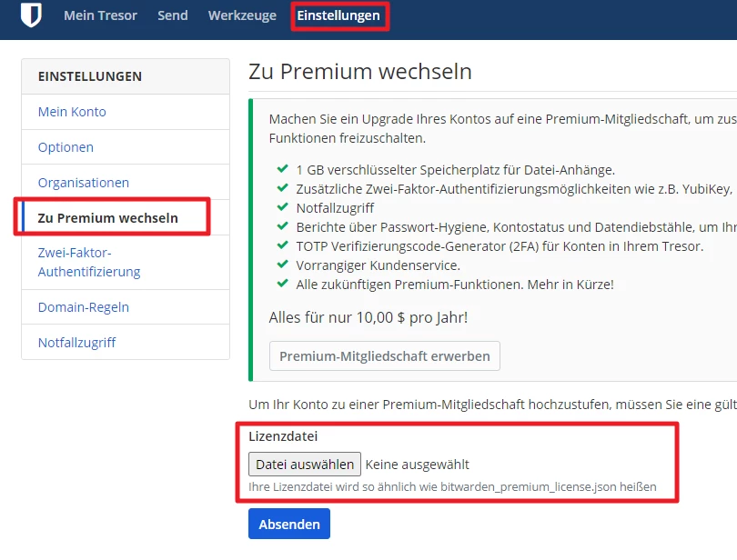Viewport: 737px width, 560px height.
Task: Submit the form with Absenden
Action: (289, 525)
